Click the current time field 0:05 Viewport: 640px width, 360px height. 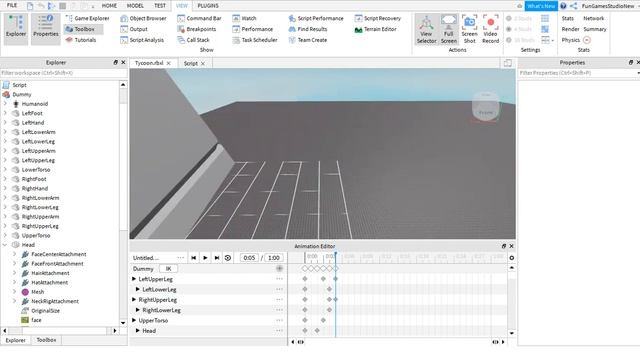coord(249,258)
